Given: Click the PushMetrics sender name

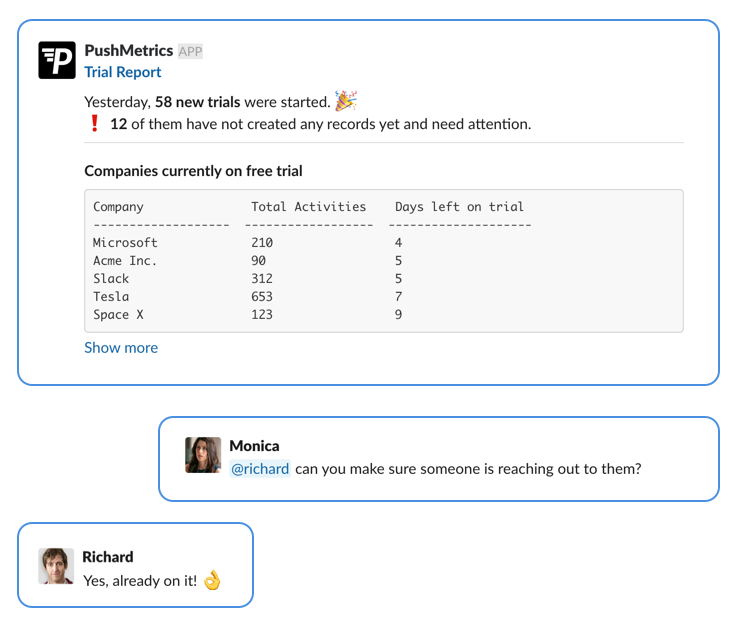Looking at the screenshot, I should [129, 50].
